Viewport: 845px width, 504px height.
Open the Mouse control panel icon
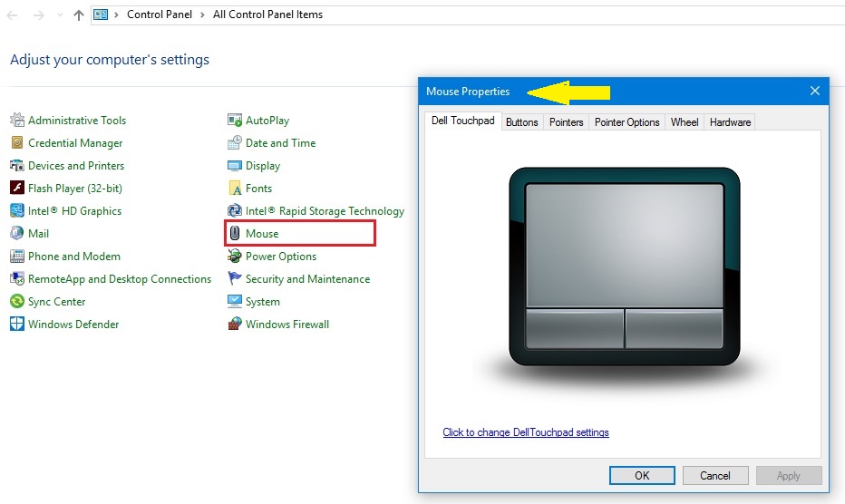(235, 234)
